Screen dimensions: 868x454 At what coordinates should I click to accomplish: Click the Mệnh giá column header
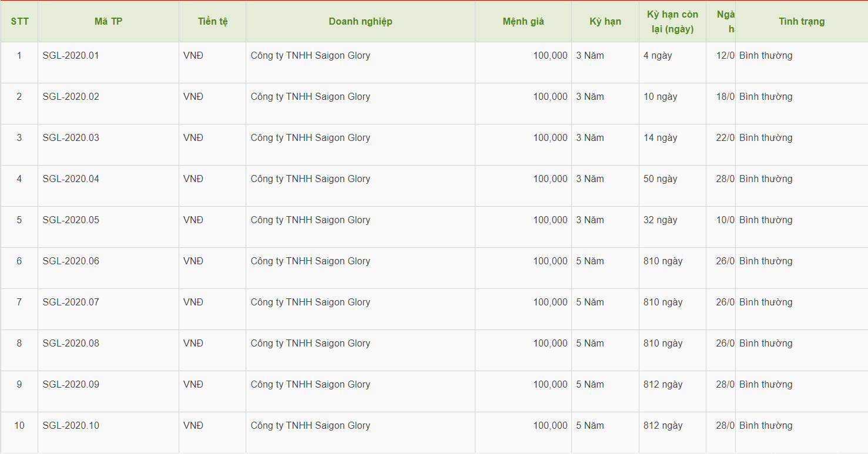[x=523, y=22]
